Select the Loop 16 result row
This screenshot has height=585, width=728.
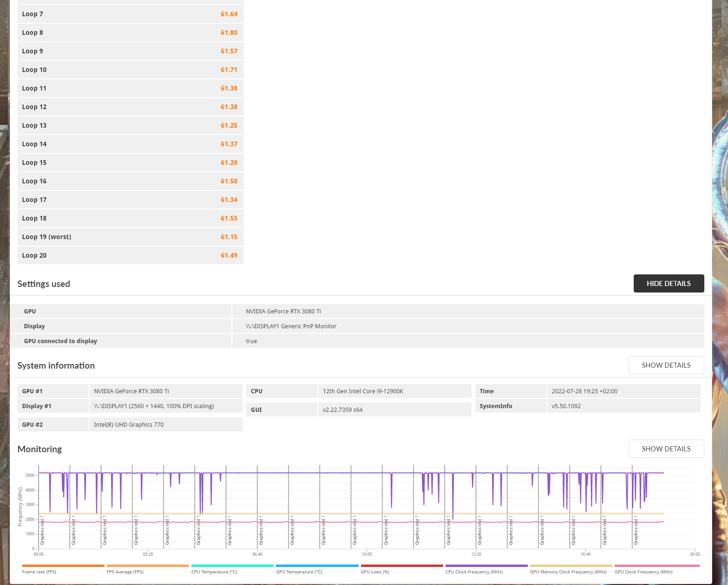point(131,181)
